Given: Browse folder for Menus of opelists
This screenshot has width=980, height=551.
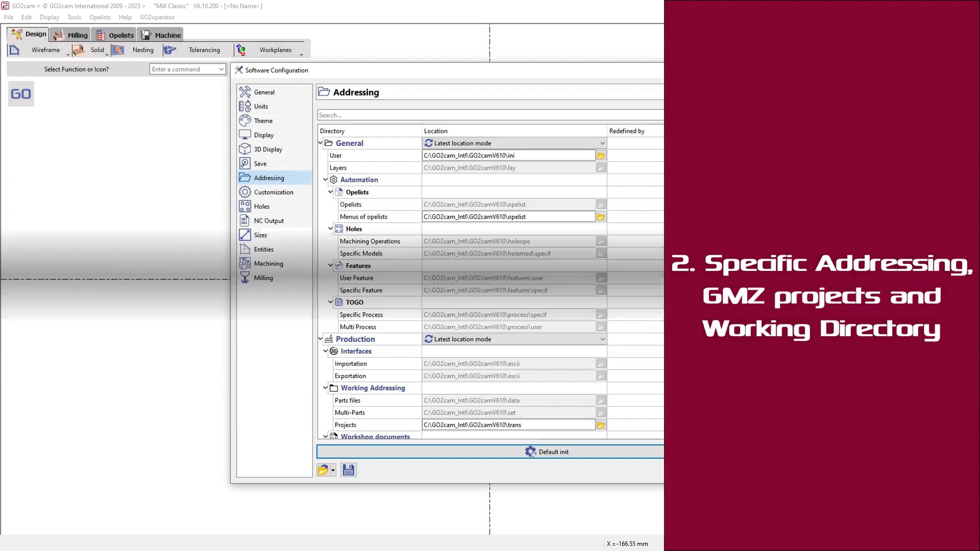Looking at the screenshot, I should point(601,217).
